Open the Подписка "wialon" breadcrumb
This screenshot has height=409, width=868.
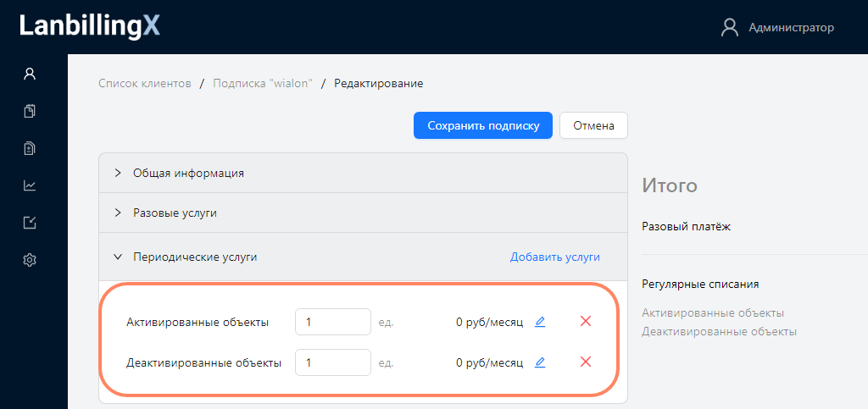tap(263, 83)
